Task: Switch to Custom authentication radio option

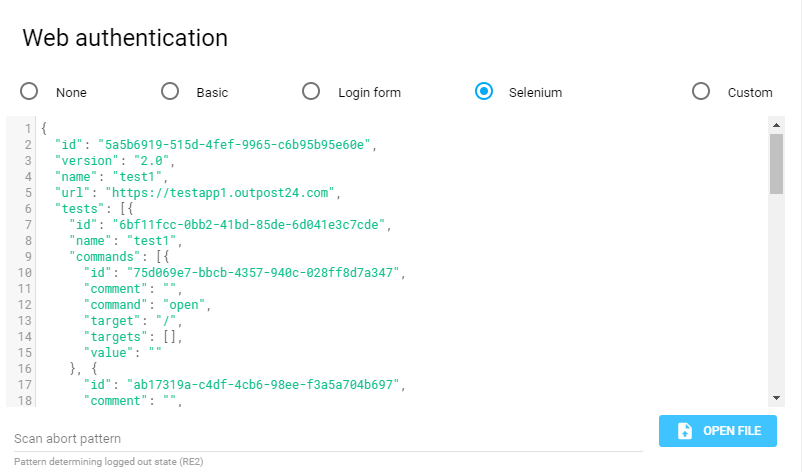Action: (701, 92)
